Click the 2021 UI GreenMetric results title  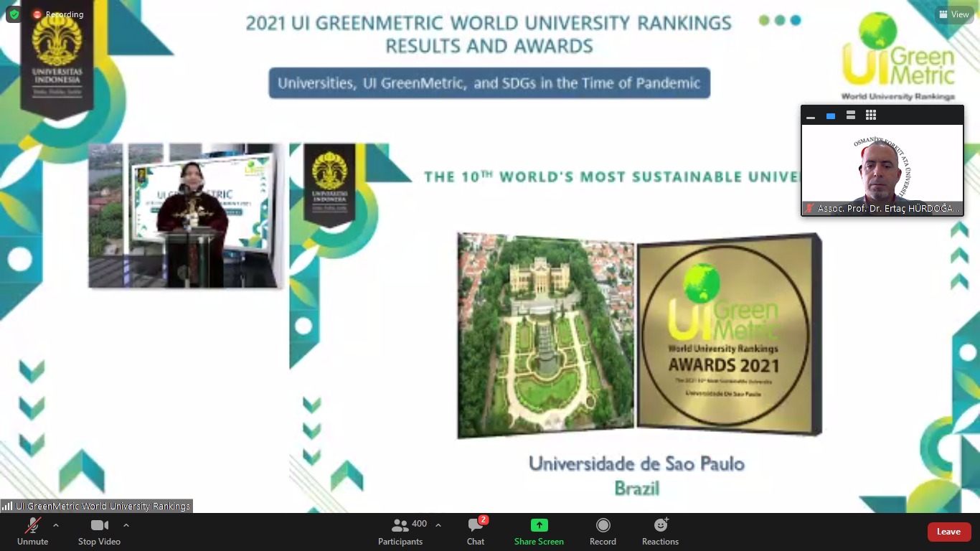[489, 34]
